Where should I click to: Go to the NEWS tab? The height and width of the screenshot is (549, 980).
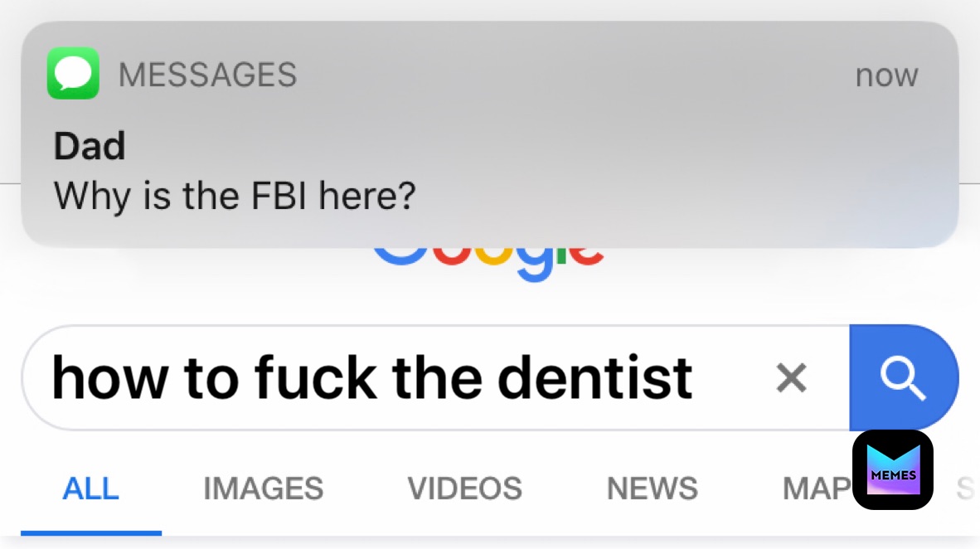[653, 488]
